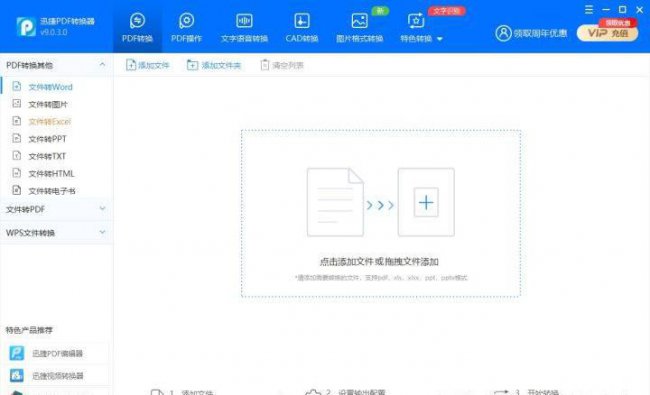Click the plus add-file box in drop zone
Image resolution: width=650 pixels, height=395 pixels.
[426, 202]
